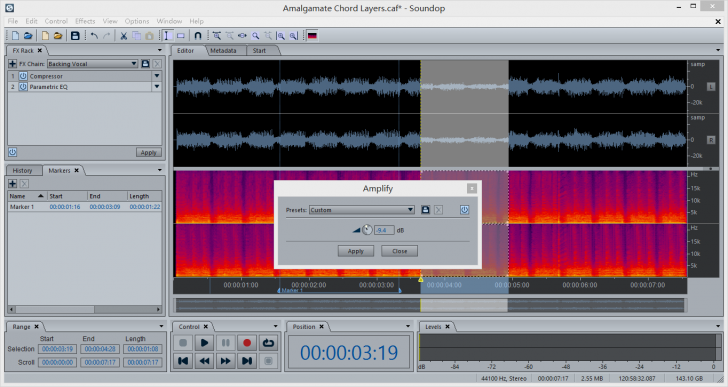728x387 pixels.
Task: Click Close in the Amplify dialog
Action: coord(399,251)
